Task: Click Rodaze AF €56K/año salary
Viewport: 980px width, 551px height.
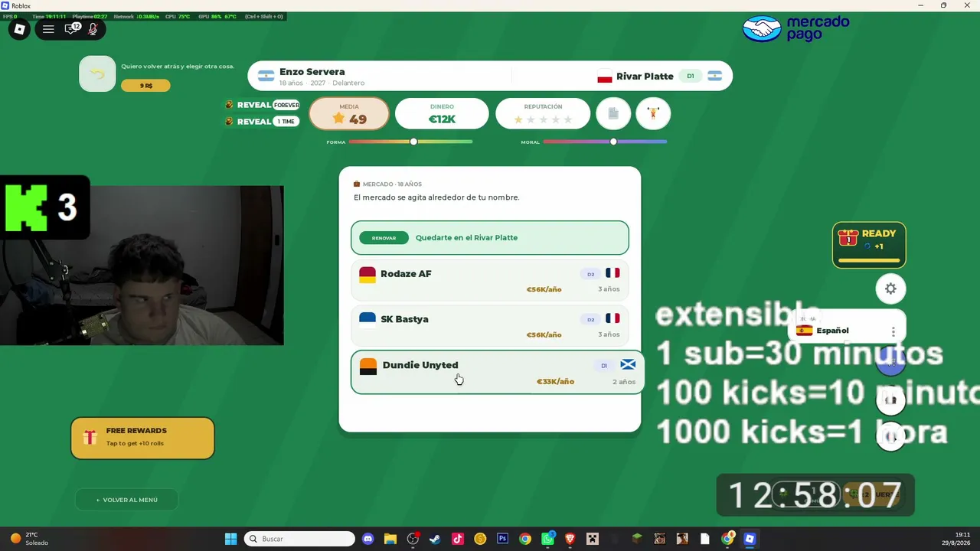Action: pyautogui.click(x=544, y=289)
